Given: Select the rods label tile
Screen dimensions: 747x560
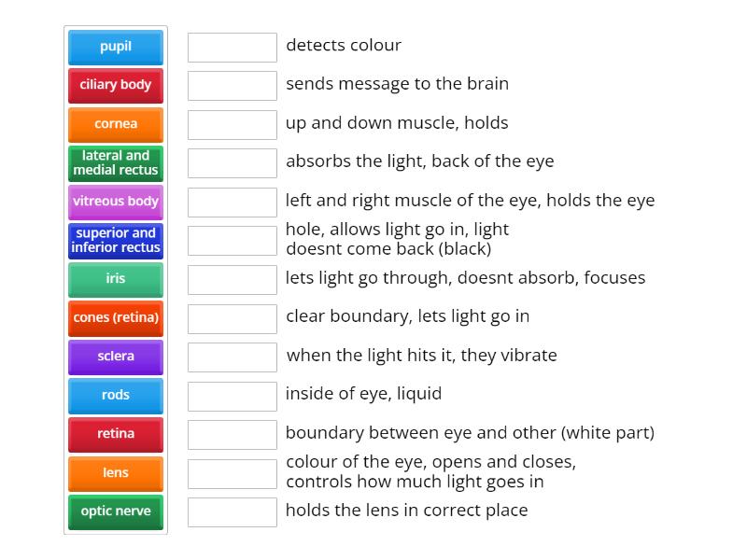Looking at the screenshot, I should coord(116,396).
